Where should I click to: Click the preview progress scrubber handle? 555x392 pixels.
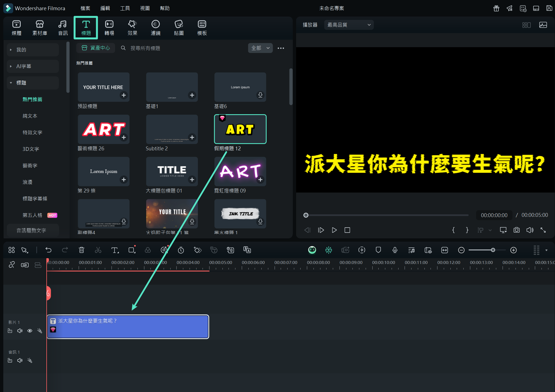coord(306,215)
